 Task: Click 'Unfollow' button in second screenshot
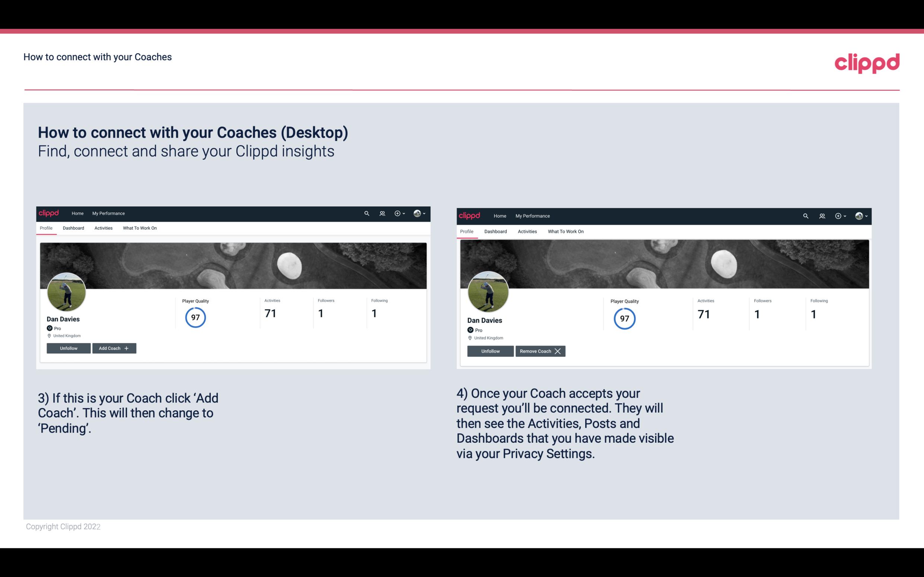point(490,351)
